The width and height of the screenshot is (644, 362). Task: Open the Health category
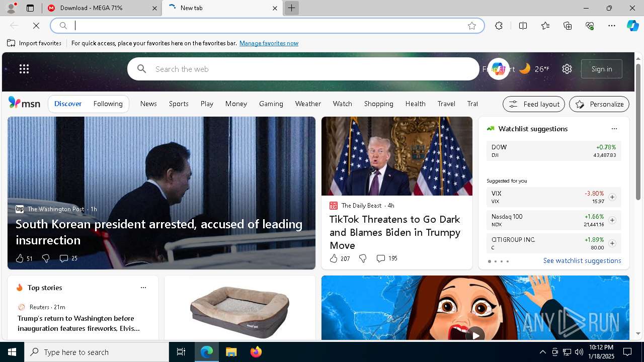(x=415, y=104)
